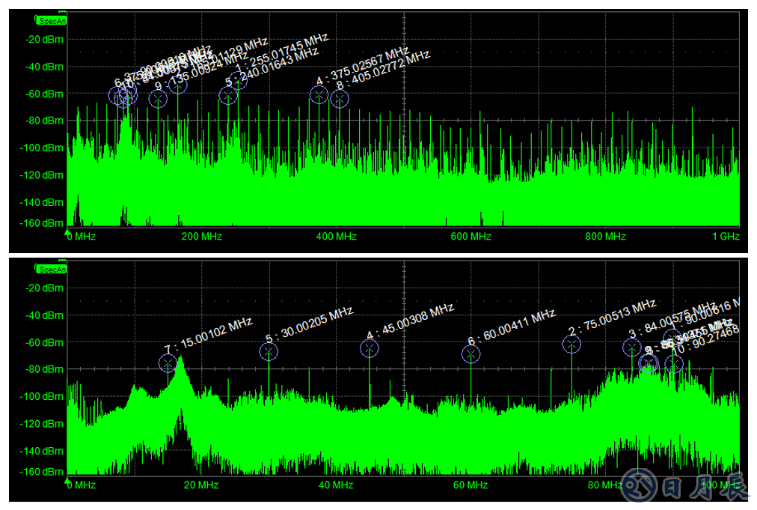Click top plot marker 5 at 240 MHz
The width and height of the screenshot is (757, 510).
(x=228, y=96)
